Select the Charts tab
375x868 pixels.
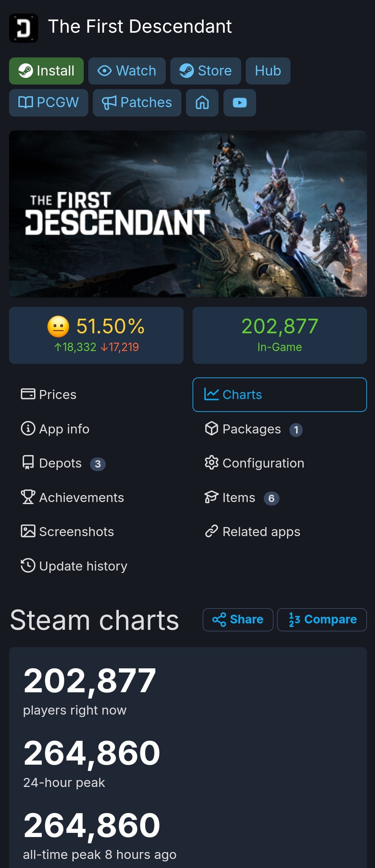pos(279,395)
